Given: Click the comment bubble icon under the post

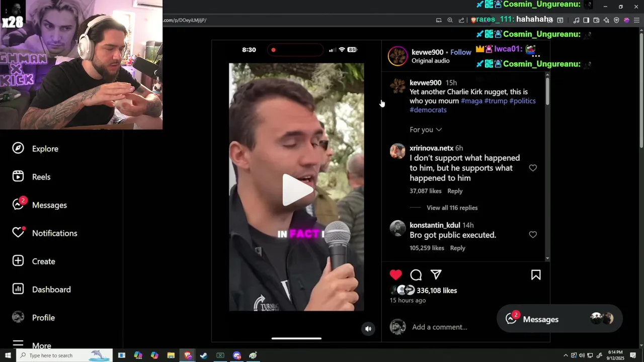Looking at the screenshot, I should point(416,275).
